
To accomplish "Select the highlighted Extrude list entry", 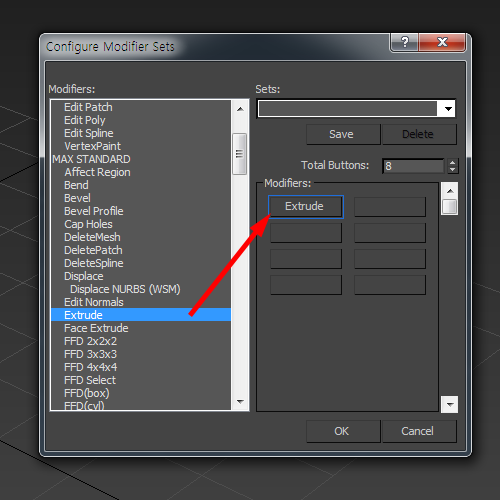I will (141, 315).
